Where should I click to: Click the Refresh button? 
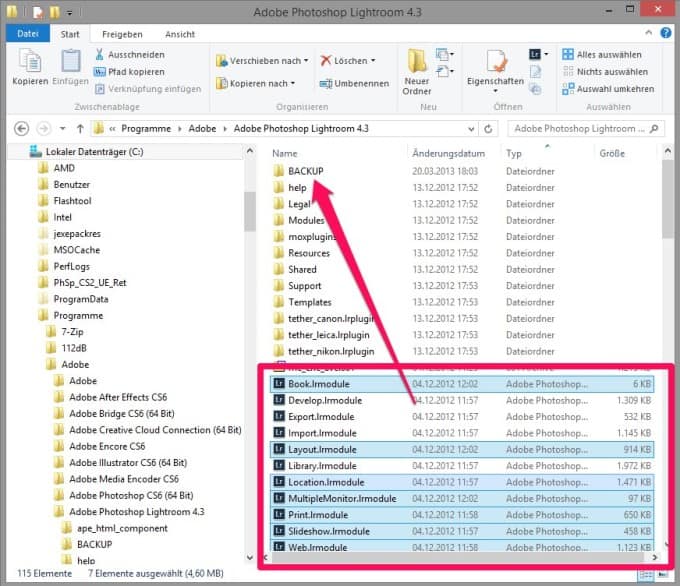pyautogui.click(x=488, y=129)
